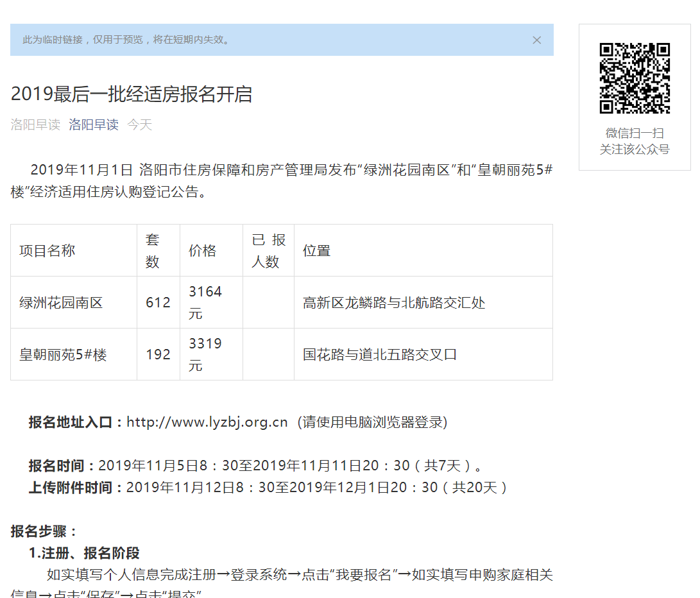
Task: Select the 612 units cell
Action: 158,303
